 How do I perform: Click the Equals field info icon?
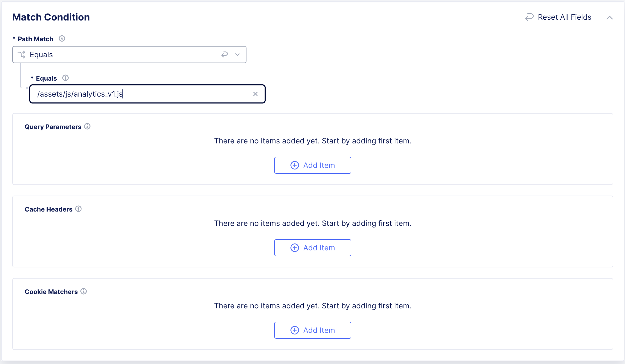[x=65, y=78]
